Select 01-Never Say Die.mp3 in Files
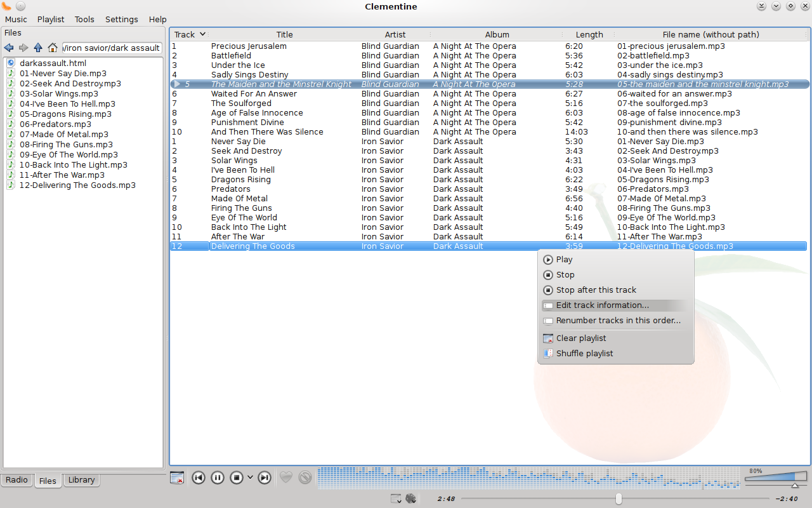The width and height of the screenshot is (812, 508). (63, 74)
